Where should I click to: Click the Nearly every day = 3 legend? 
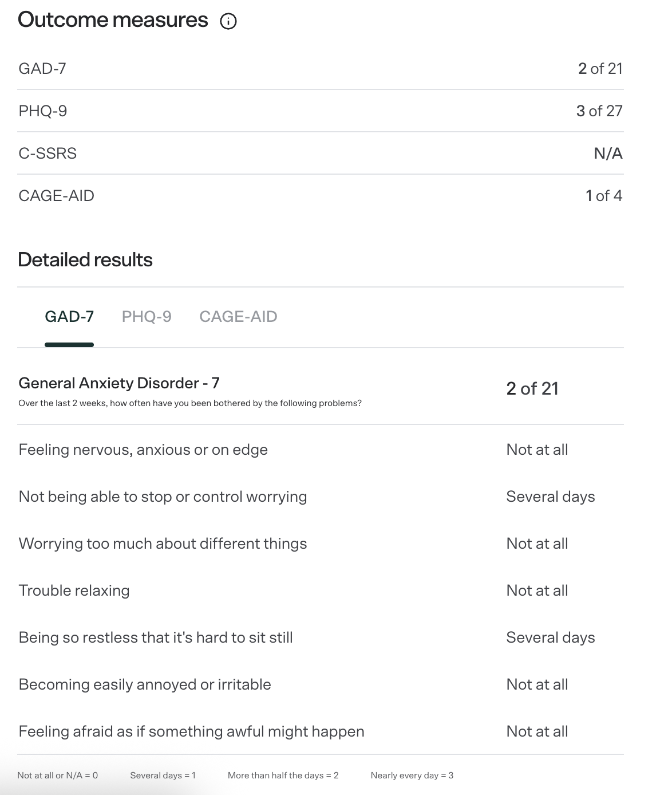(x=412, y=776)
